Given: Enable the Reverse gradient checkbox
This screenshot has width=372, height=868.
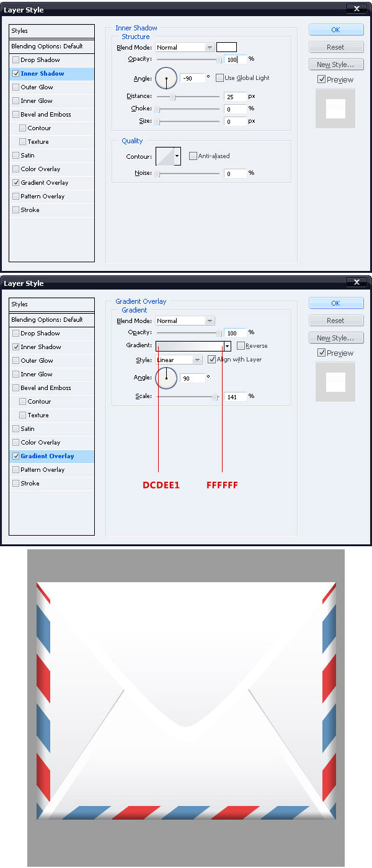Looking at the screenshot, I should click(x=241, y=346).
